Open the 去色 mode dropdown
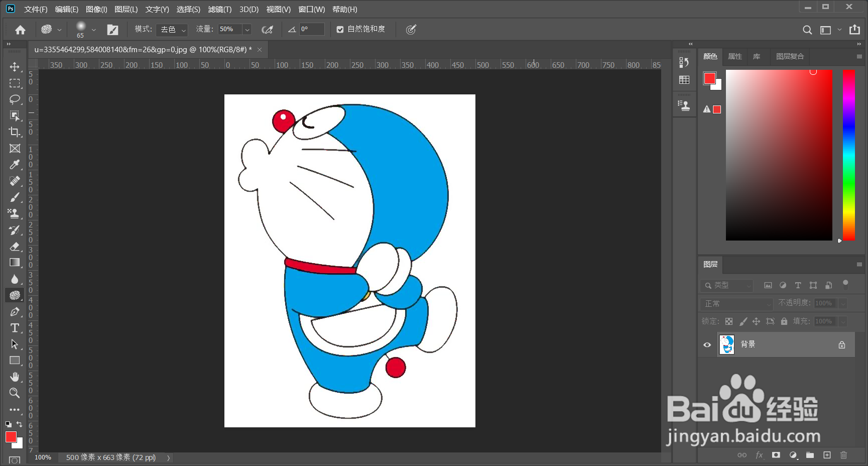Image resolution: width=868 pixels, height=466 pixels. pyautogui.click(x=172, y=30)
